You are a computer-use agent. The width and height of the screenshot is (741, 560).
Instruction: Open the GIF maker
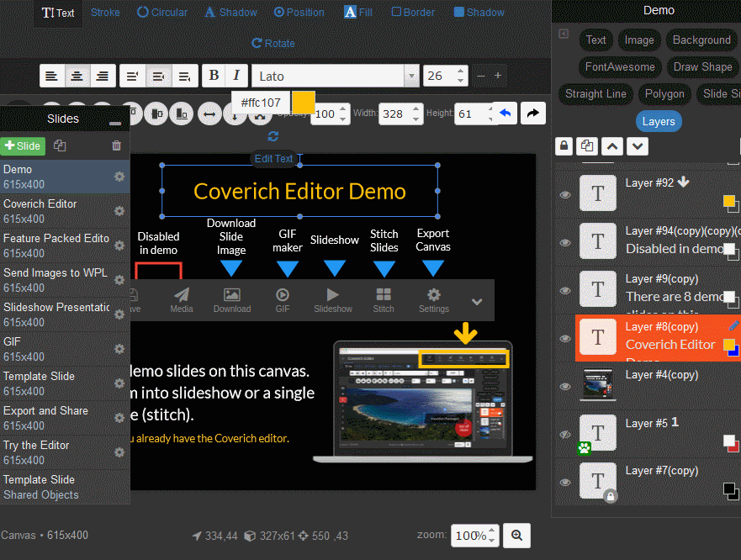coord(283,300)
